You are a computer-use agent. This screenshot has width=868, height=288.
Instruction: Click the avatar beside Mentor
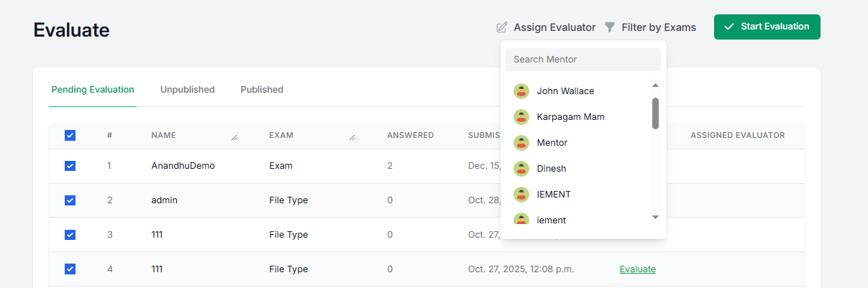coord(521,143)
